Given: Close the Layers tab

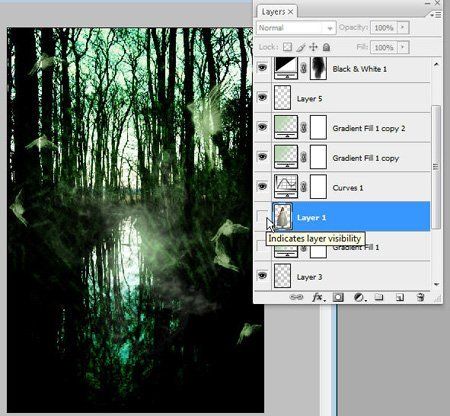Looking at the screenshot, I should tap(291, 12).
